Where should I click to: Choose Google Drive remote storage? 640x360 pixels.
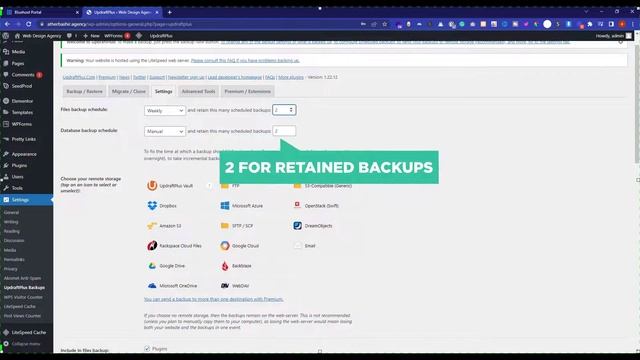(152, 266)
